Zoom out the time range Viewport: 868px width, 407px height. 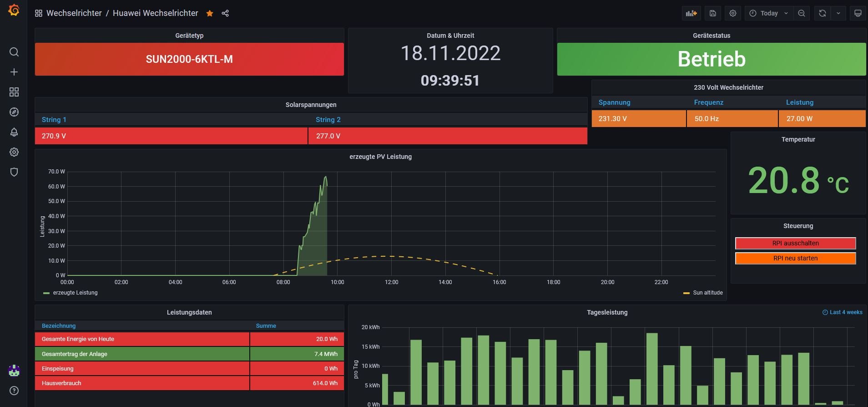802,13
